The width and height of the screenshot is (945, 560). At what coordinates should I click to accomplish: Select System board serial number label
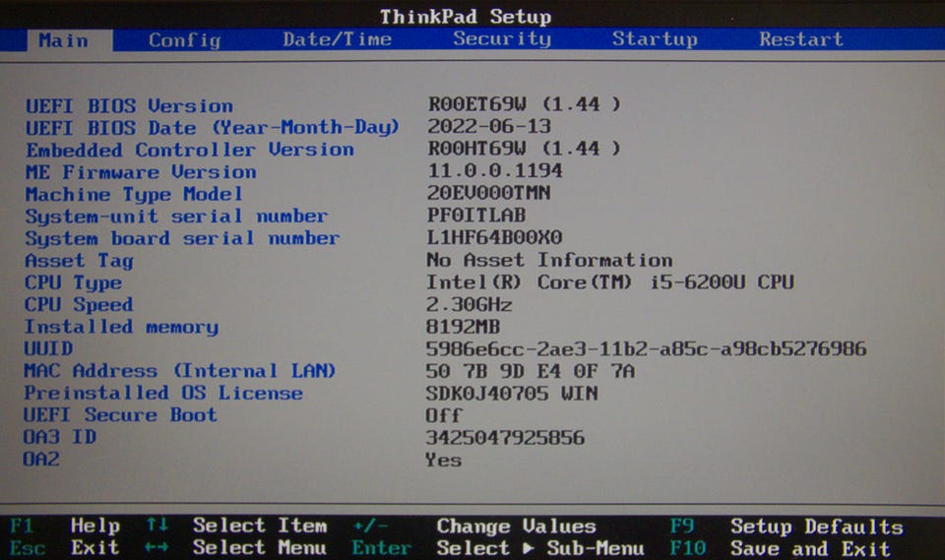[x=182, y=238]
